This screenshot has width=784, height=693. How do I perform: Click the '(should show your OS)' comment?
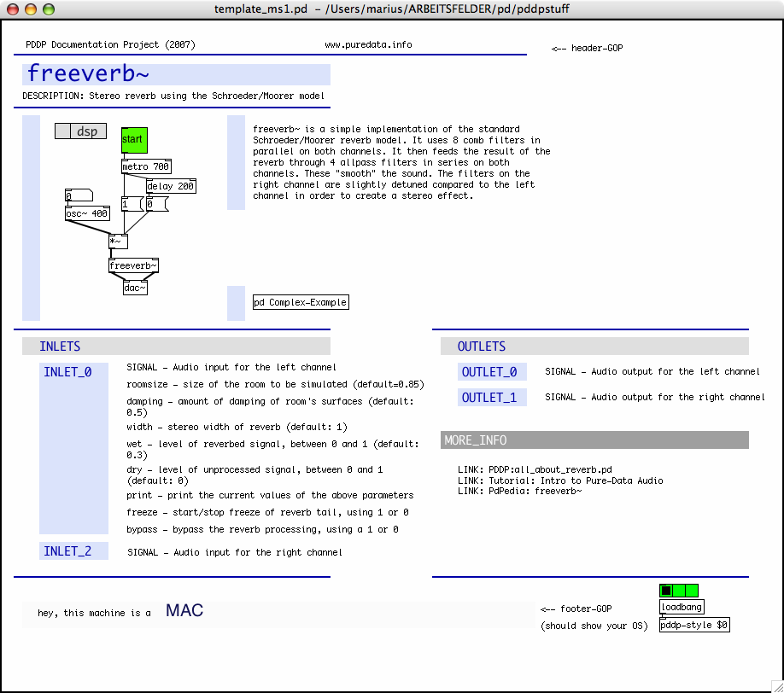pos(594,626)
